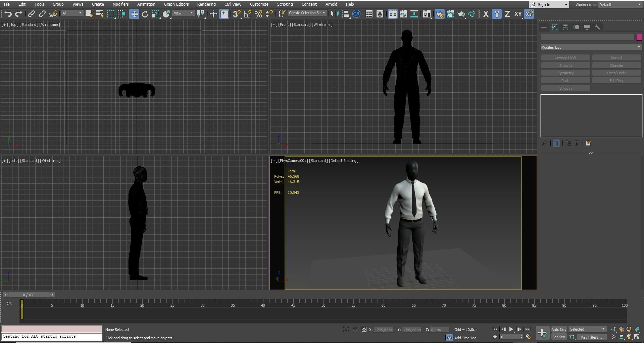Activate the Select and Scale tool
Viewport: 644px width, 343px height.
(156, 14)
